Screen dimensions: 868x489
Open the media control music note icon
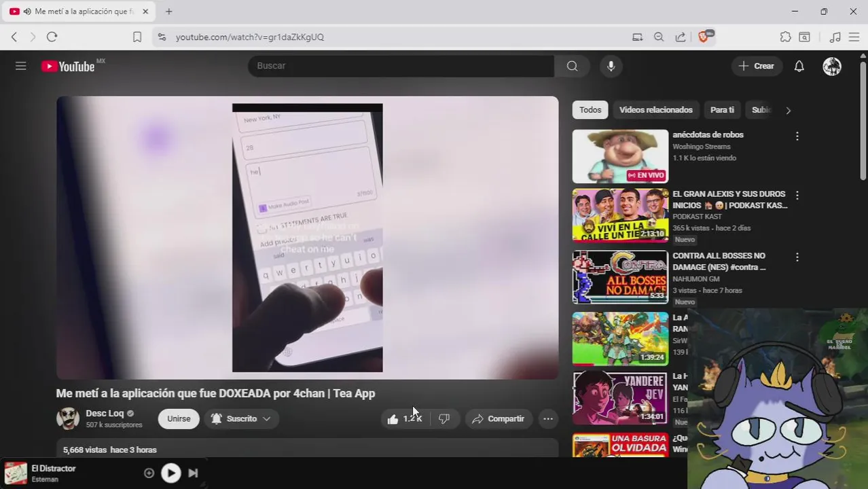(835, 37)
